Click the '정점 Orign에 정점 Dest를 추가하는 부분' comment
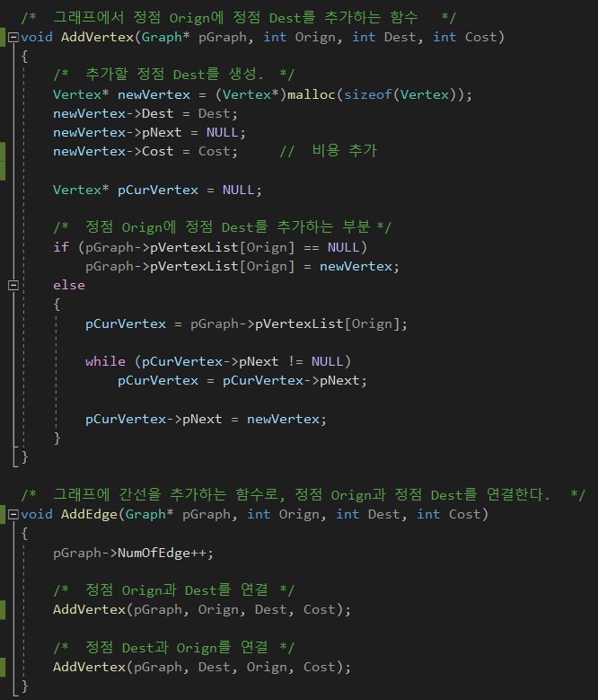Screen dimensions: 598x700 point(222,227)
